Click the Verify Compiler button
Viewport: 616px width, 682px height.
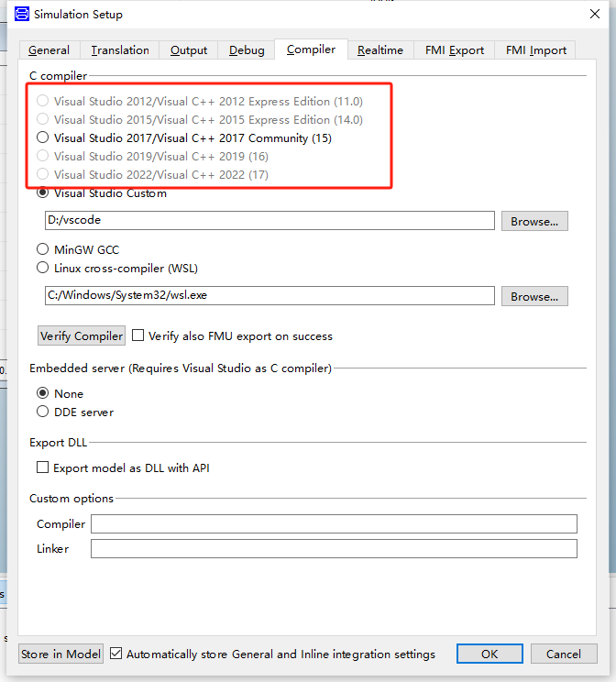click(82, 335)
